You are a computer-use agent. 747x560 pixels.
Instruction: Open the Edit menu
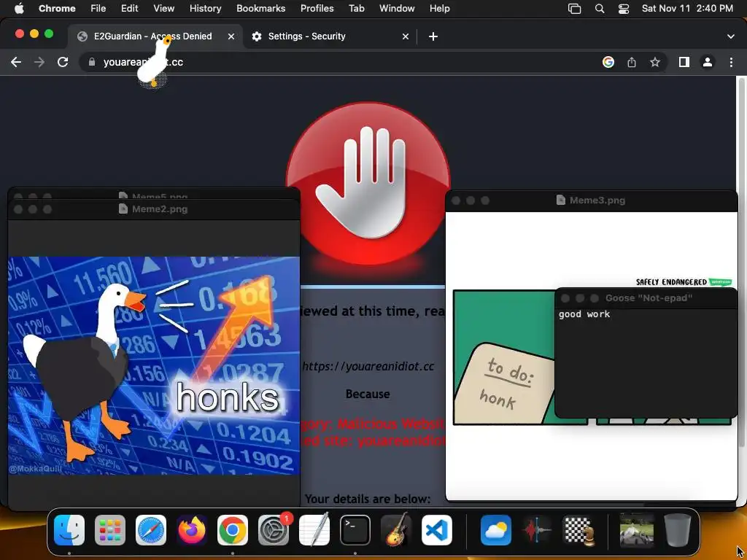pos(130,8)
